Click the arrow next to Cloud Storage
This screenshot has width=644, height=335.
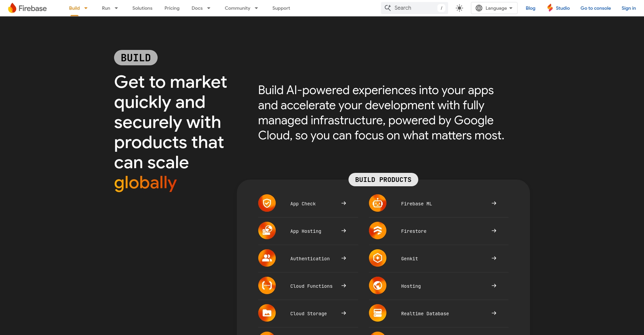tap(344, 313)
